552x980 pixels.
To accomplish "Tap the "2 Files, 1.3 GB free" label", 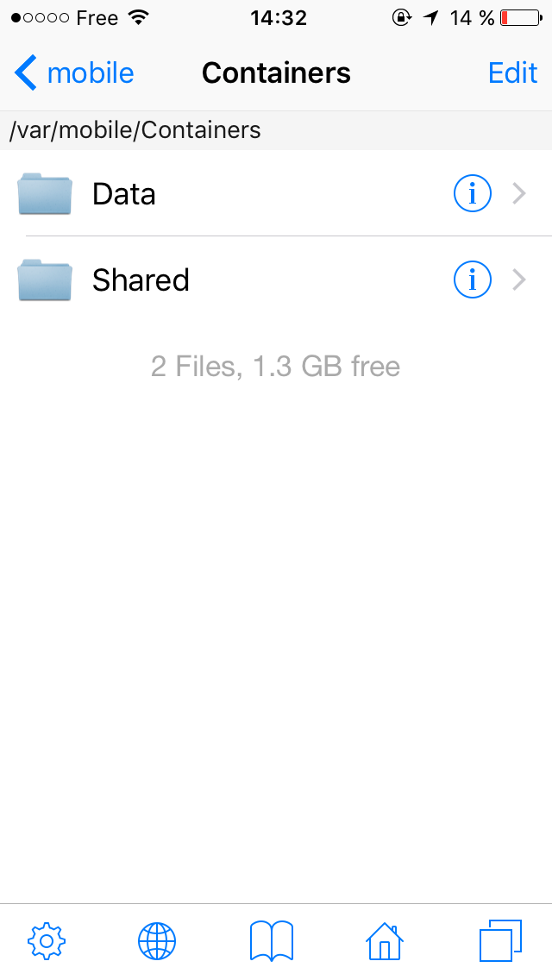I will [x=276, y=367].
